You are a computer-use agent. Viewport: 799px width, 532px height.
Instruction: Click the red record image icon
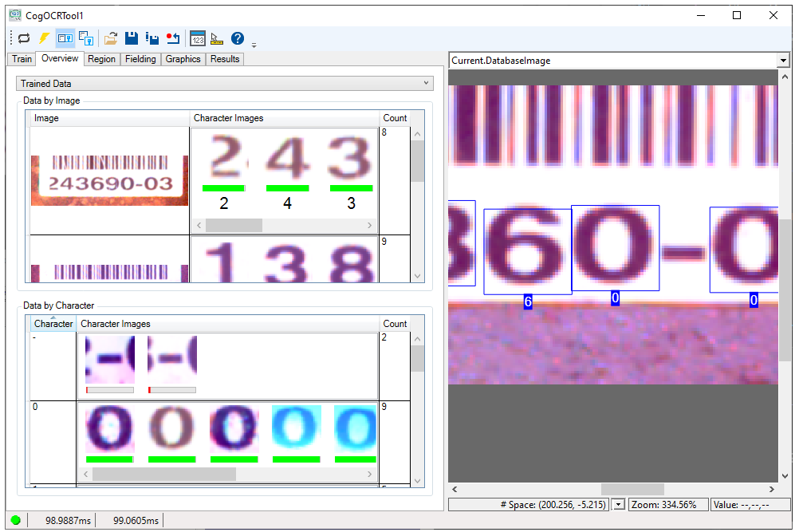click(174, 37)
